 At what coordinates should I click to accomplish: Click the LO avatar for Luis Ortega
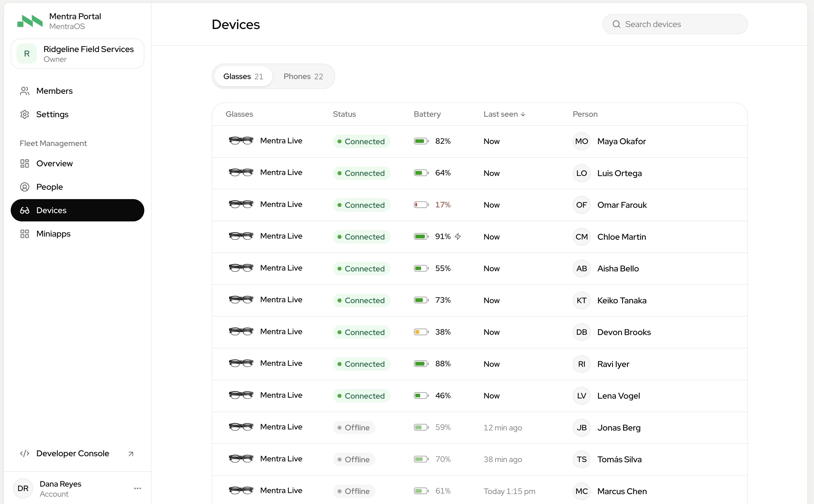coord(581,173)
